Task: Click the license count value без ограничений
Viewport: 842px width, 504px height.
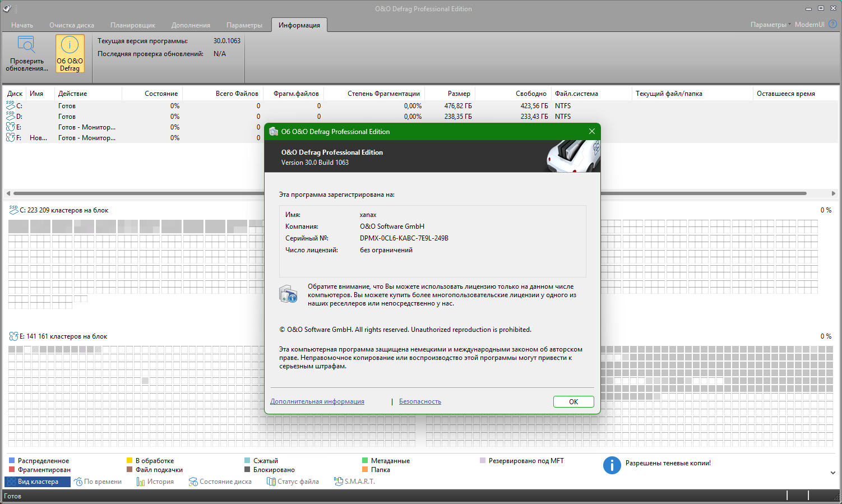Action: [386, 250]
